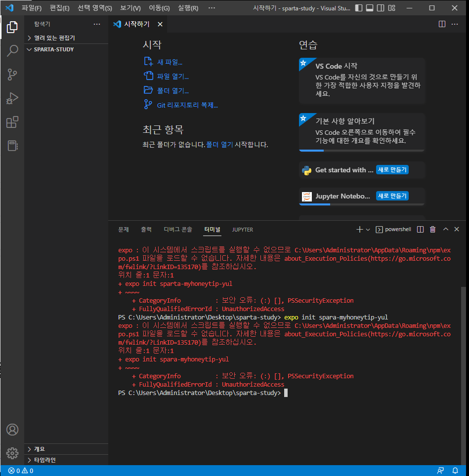
Task: Click the VS Code logo in title bar
Action: pos(9,8)
